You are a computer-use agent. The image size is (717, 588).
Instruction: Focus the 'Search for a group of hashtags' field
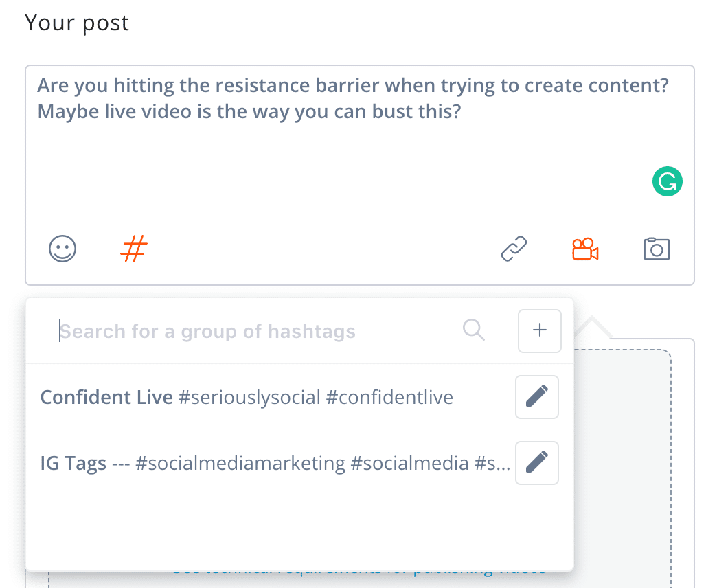[254, 332]
